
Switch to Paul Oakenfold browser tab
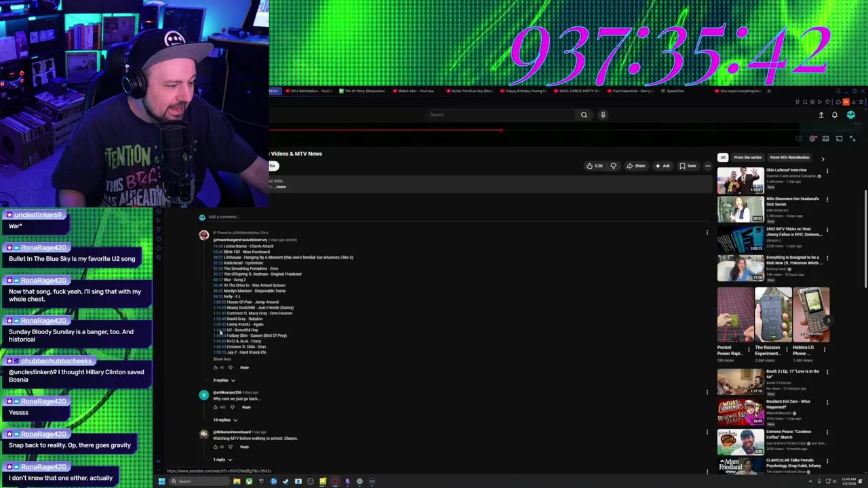(631, 91)
